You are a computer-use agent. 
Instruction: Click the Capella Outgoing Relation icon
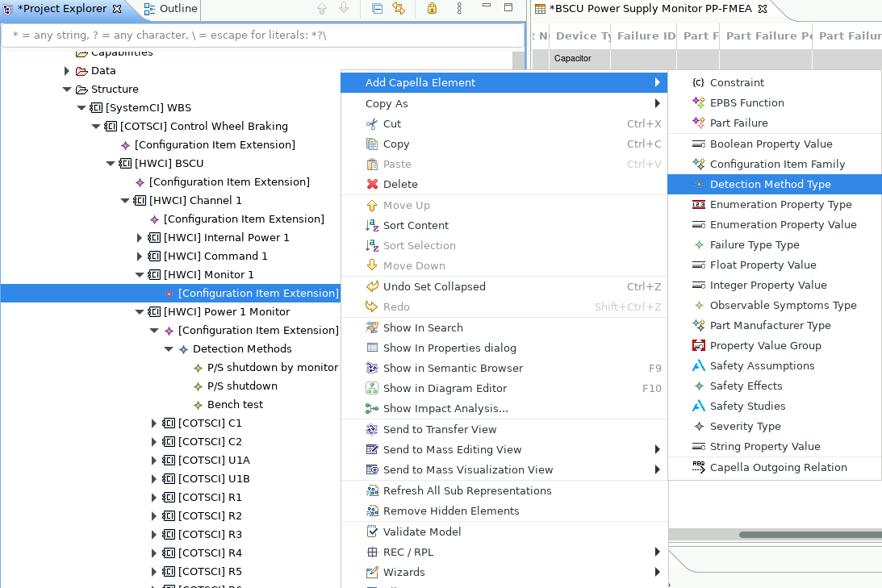pos(699,467)
